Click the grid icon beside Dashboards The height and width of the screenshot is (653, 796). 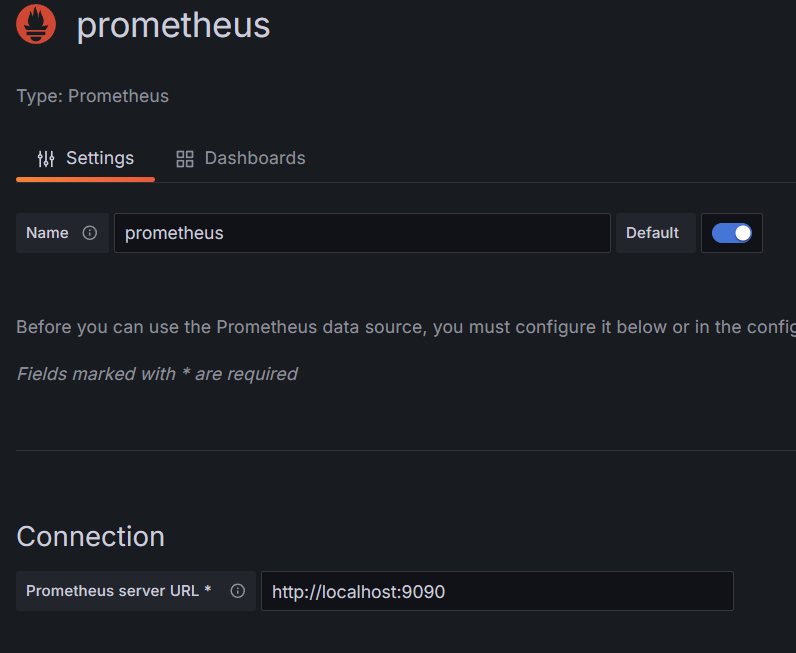point(185,158)
